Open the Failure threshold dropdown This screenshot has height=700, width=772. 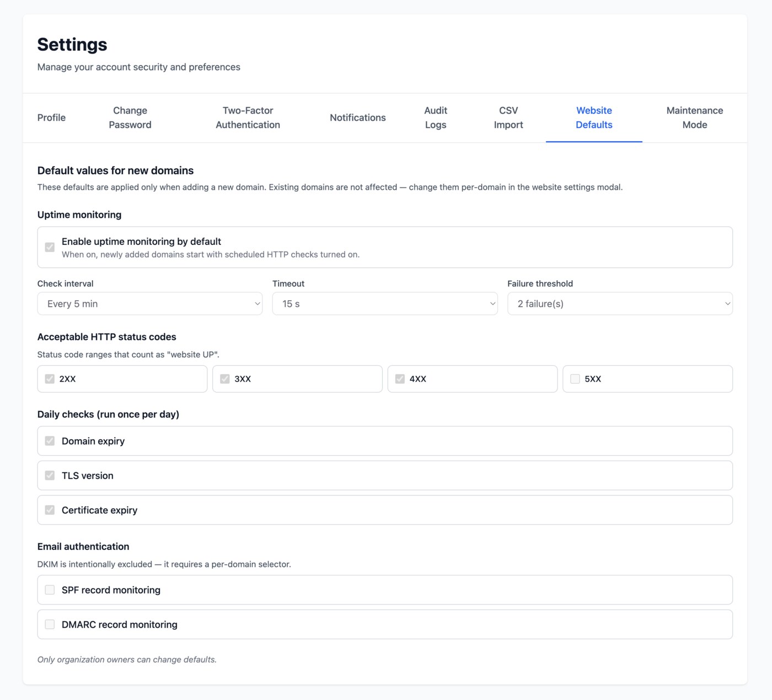pos(620,304)
